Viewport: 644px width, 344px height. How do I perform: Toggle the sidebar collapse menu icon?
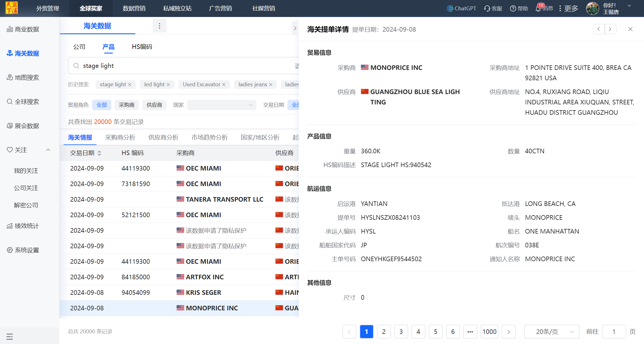click(x=10, y=337)
